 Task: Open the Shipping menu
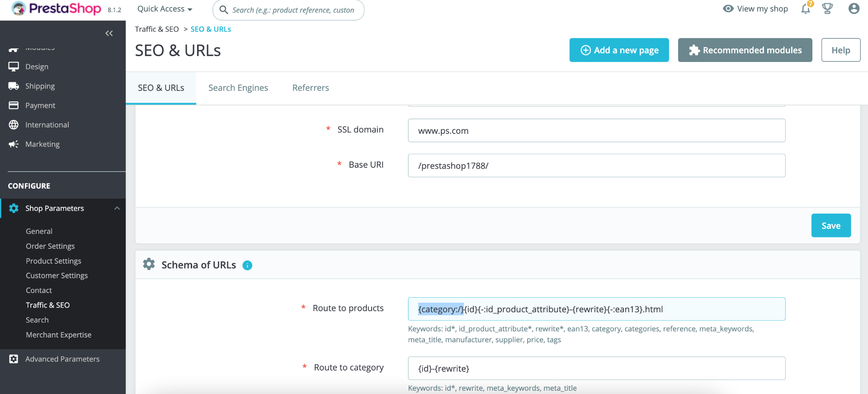40,86
